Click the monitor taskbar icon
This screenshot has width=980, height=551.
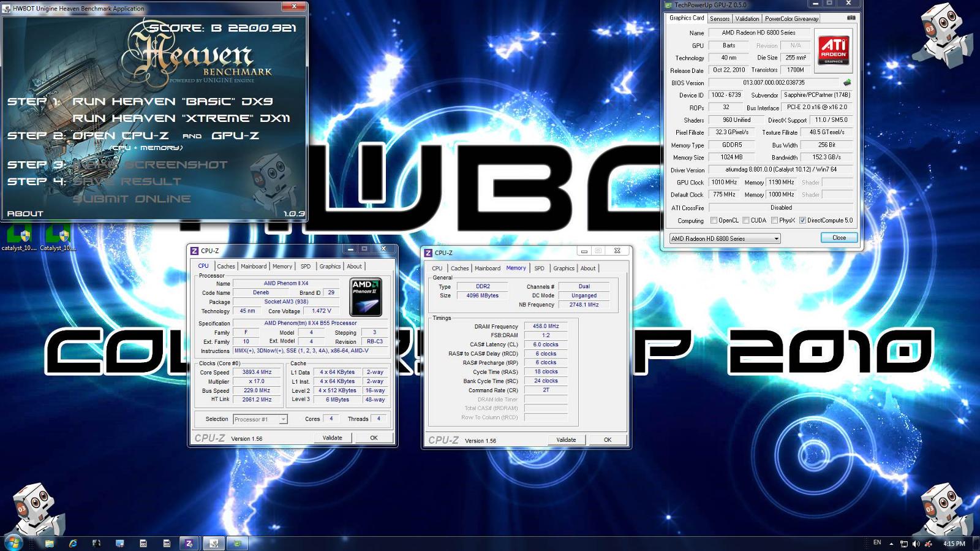119,544
